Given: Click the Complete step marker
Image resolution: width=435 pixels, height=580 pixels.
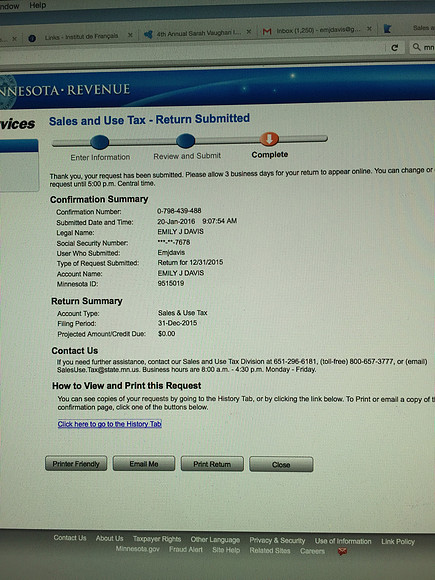Looking at the screenshot, I should tap(269, 139).
